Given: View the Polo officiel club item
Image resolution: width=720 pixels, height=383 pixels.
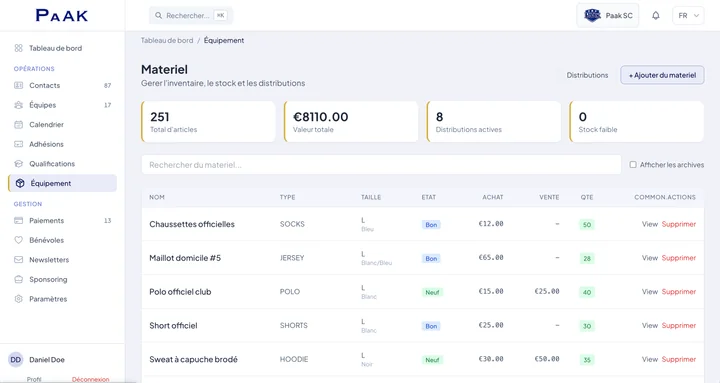Looking at the screenshot, I should [x=650, y=292].
